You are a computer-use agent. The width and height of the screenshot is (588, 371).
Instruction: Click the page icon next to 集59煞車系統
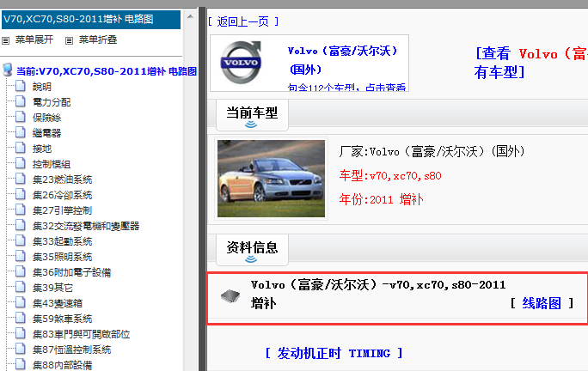pyautogui.click(x=21, y=318)
